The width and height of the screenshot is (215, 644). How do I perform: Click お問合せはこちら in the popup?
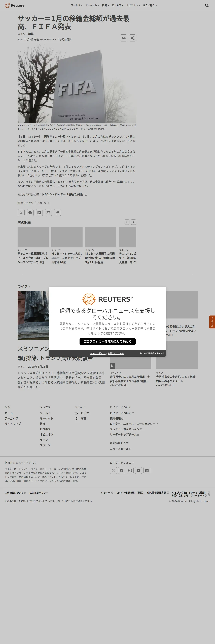click(116, 353)
